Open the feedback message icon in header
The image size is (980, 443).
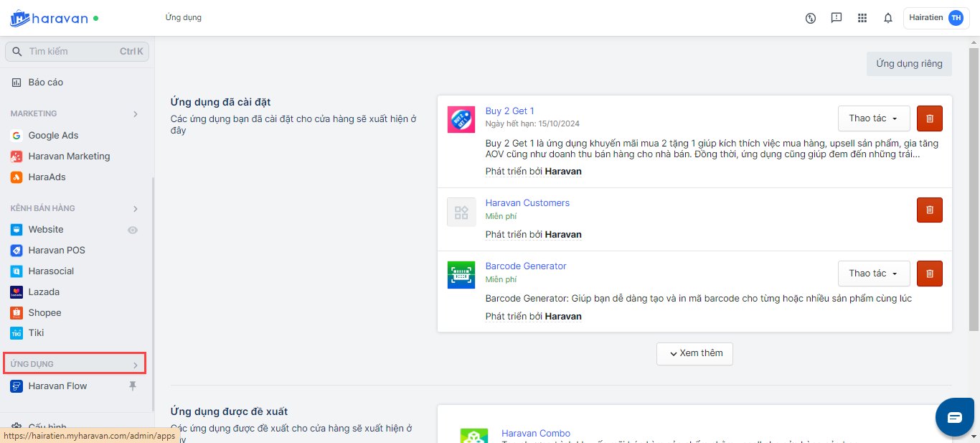tap(837, 18)
